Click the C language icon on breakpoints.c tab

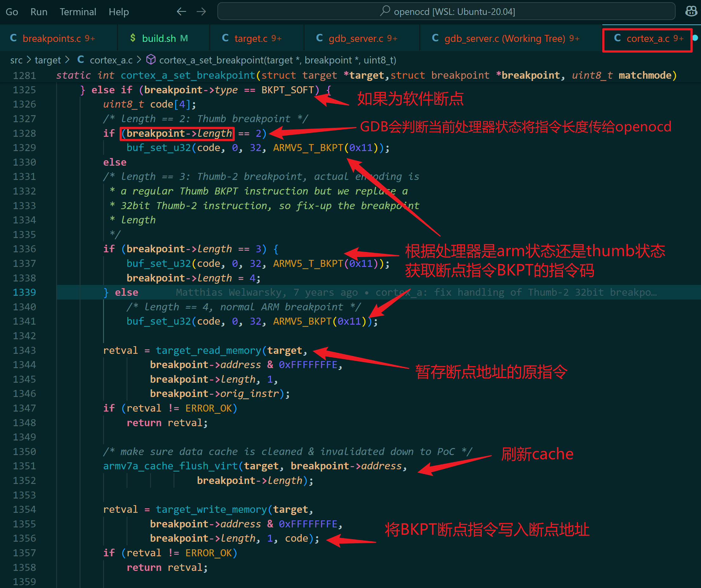[13, 38]
